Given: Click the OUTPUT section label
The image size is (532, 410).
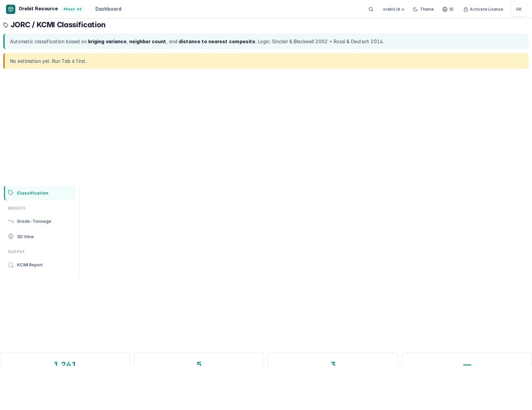Looking at the screenshot, I should tap(16, 252).
